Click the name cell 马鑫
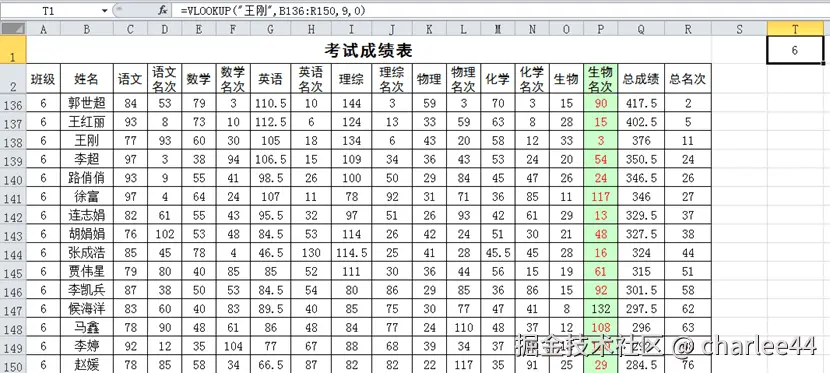Viewport: 830px width, 373px height. (87, 328)
